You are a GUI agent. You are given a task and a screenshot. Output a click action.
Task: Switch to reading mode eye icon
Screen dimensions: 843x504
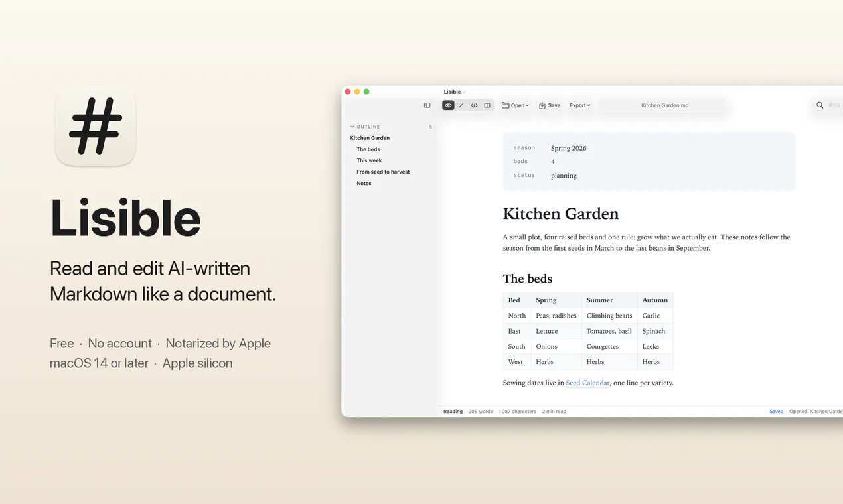(448, 105)
